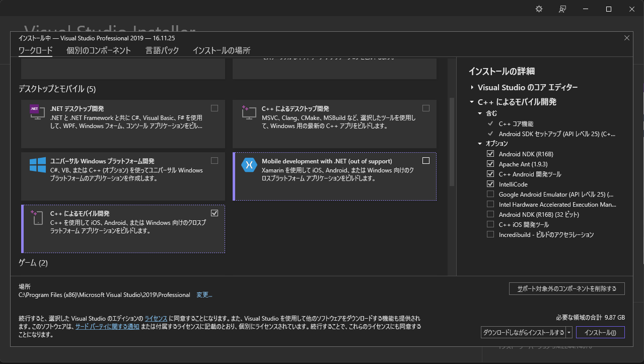The image size is (644, 364).
Task: Click the C++ desktop development monitor icon
Action: (x=249, y=112)
